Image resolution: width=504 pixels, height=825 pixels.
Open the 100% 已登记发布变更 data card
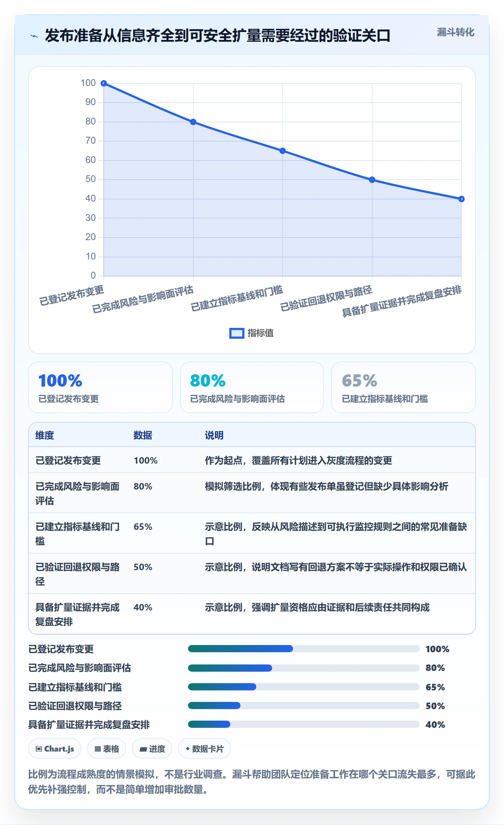tap(100, 387)
